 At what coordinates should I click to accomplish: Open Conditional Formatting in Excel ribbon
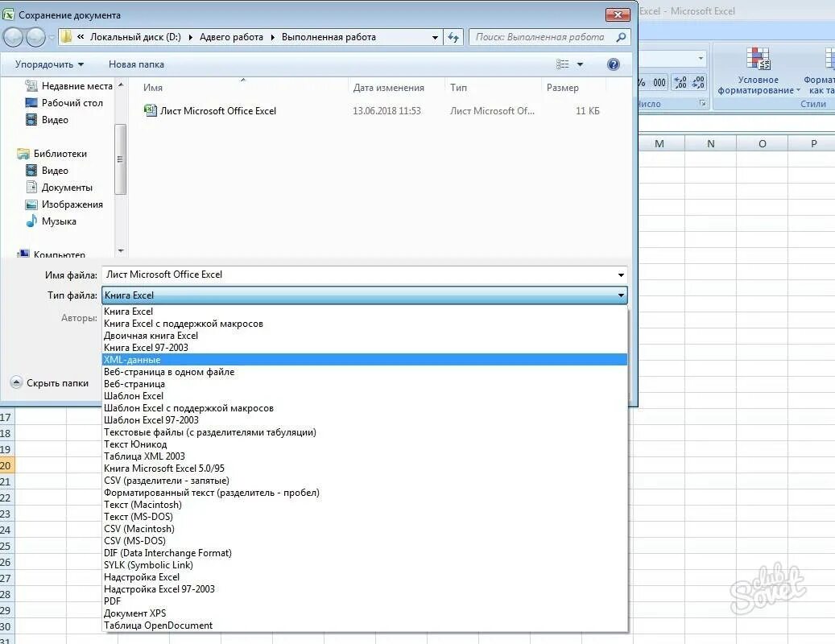(759, 71)
